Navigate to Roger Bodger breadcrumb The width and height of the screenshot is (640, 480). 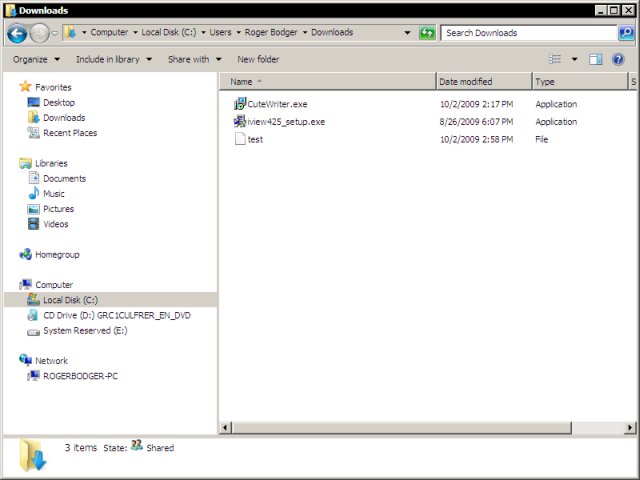point(271,32)
